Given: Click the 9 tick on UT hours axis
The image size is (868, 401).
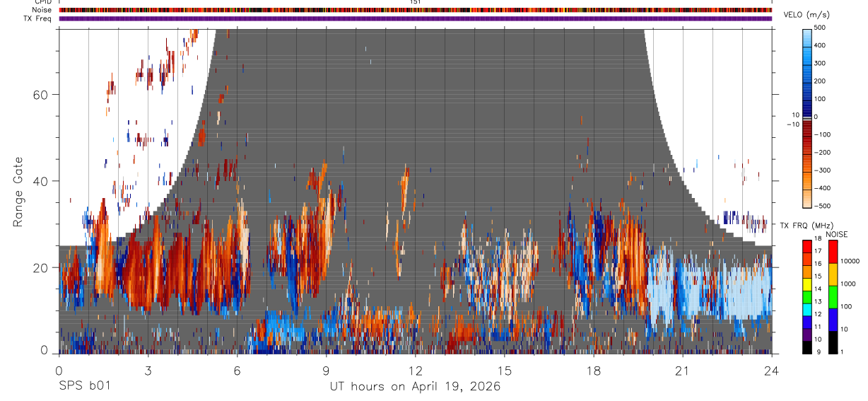Looking at the screenshot, I should click(x=326, y=370).
